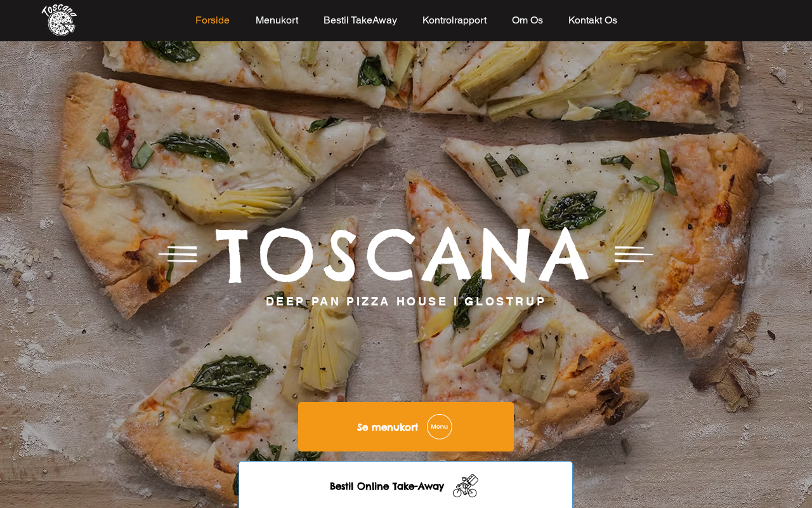Click the decorative lines right of TOSCANA
The image size is (812, 508).
tap(634, 254)
